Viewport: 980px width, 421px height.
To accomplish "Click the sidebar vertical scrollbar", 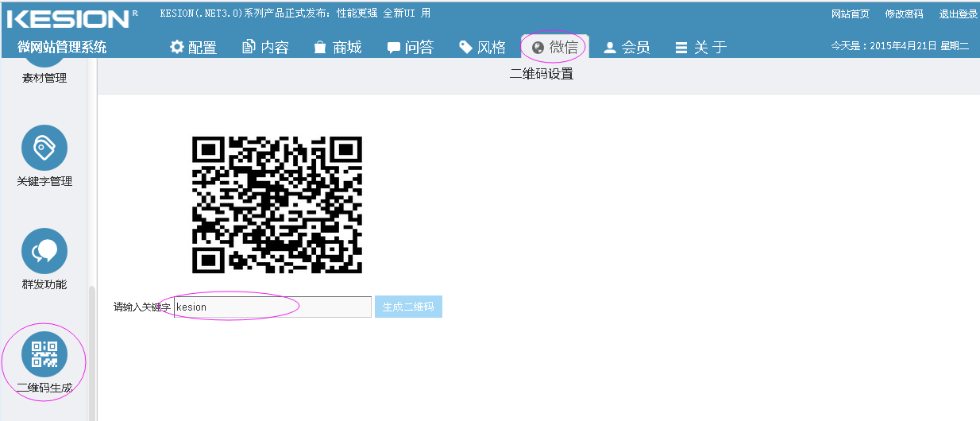I will 91,353.
